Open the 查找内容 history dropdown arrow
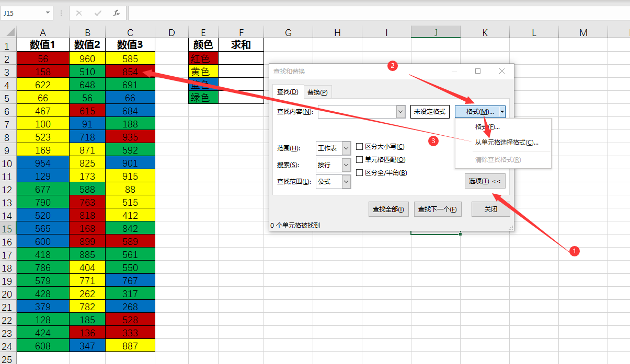Viewport: 630px width, 364px height. 401,111
